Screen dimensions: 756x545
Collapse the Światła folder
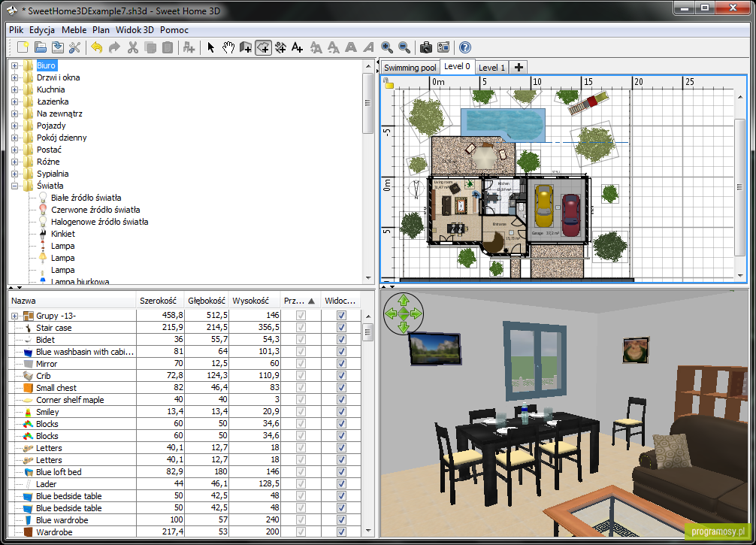pos(14,186)
